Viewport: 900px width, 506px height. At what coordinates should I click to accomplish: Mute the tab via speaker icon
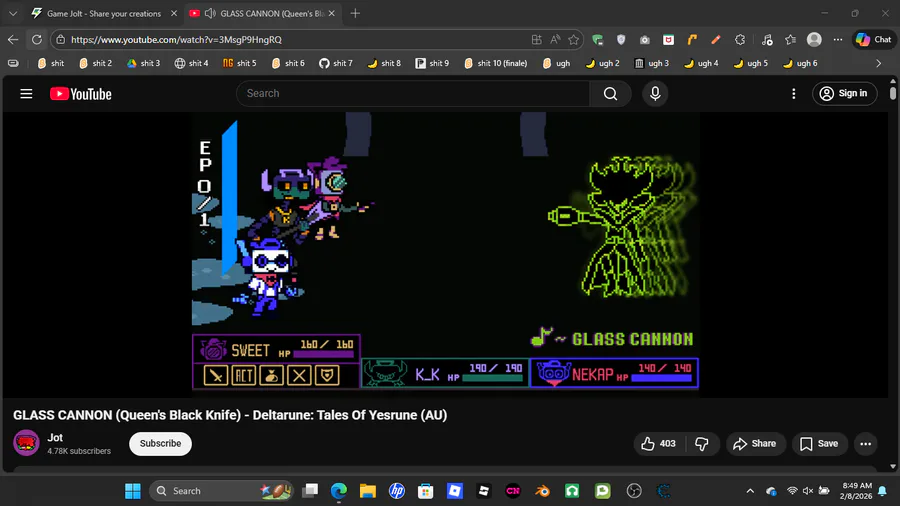click(210, 13)
